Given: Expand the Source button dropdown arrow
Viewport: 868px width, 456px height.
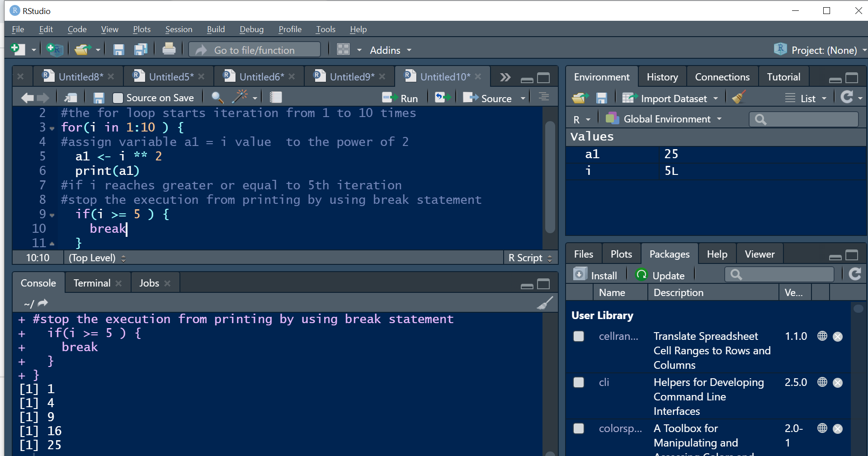Looking at the screenshot, I should [523, 98].
